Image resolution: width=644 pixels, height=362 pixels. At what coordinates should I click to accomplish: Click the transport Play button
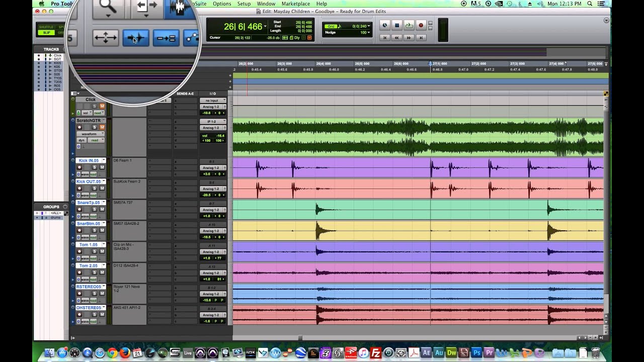[x=409, y=25]
